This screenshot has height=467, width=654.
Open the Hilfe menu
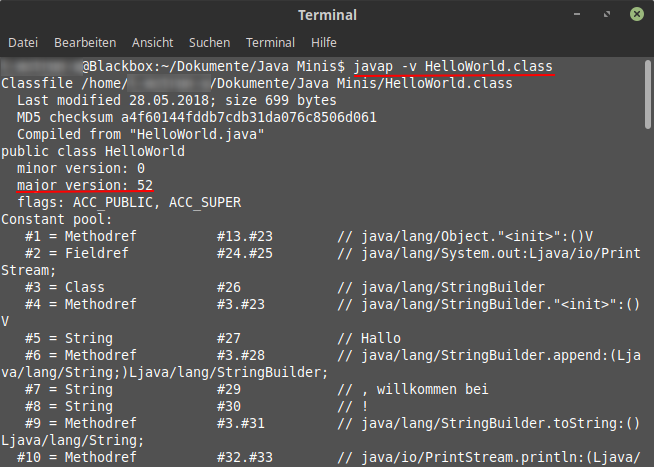(324, 43)
